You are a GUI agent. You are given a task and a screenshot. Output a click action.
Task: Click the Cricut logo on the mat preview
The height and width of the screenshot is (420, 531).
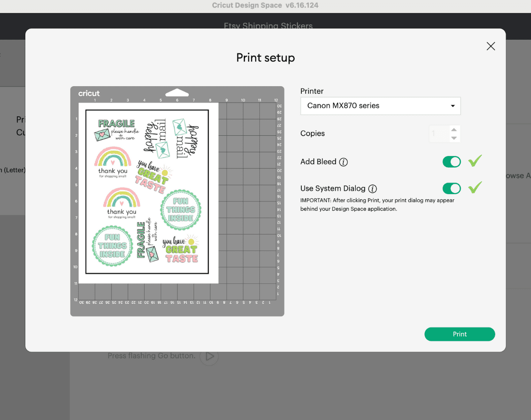click(89, 93)
